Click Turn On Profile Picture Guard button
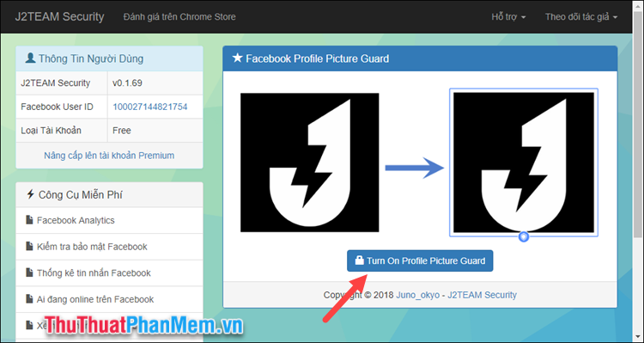The image size is (644, 343). click(x=420, y=260)
